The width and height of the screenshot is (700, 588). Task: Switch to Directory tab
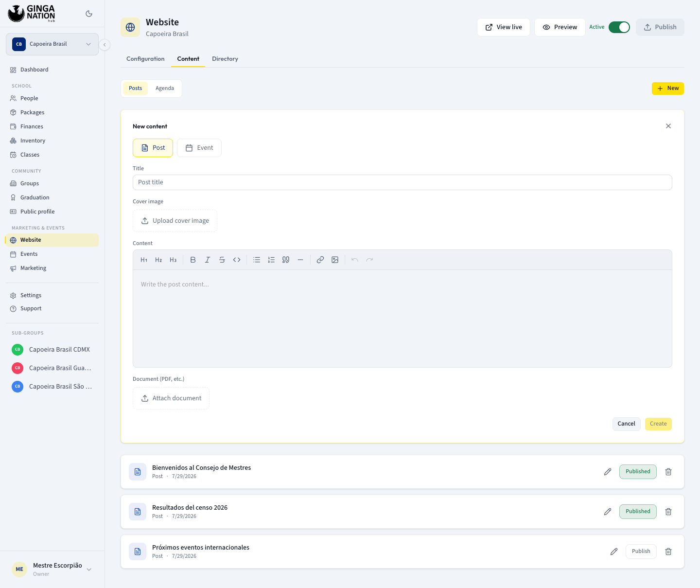click(225, 59)
